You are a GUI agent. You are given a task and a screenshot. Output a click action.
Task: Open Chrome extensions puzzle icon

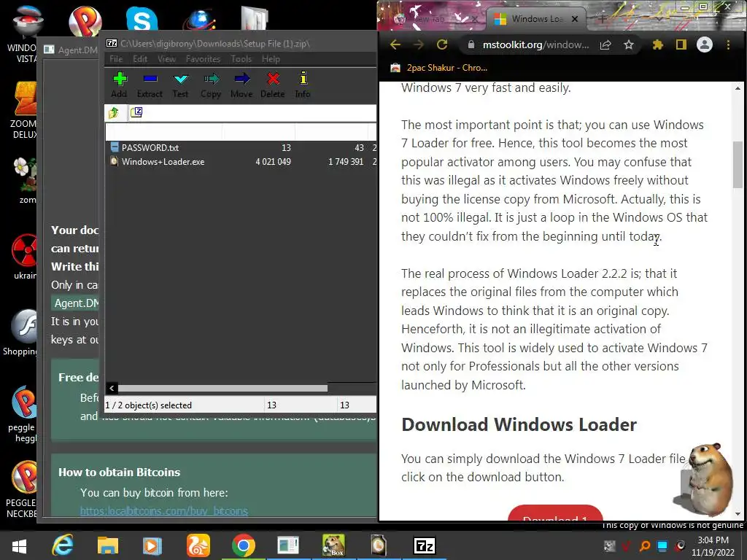[658, 44]
